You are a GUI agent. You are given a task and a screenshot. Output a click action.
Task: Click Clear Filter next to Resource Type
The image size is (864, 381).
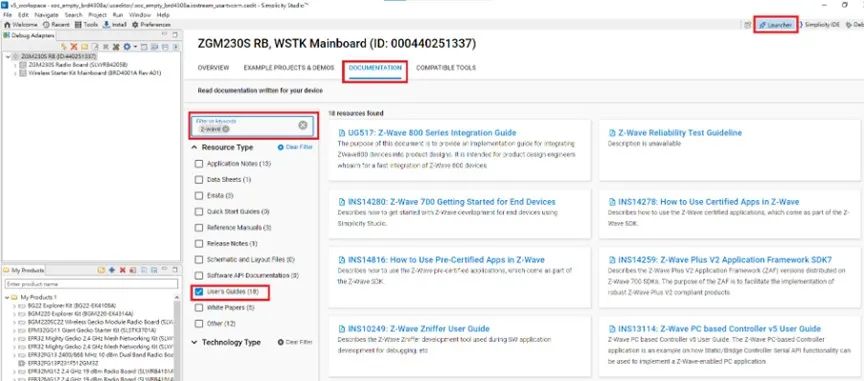tap(295, 148)
